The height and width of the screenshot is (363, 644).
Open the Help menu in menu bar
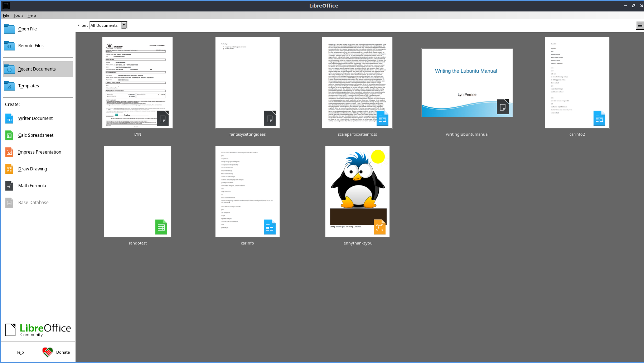pyautogui.click(x=32, y=15)
